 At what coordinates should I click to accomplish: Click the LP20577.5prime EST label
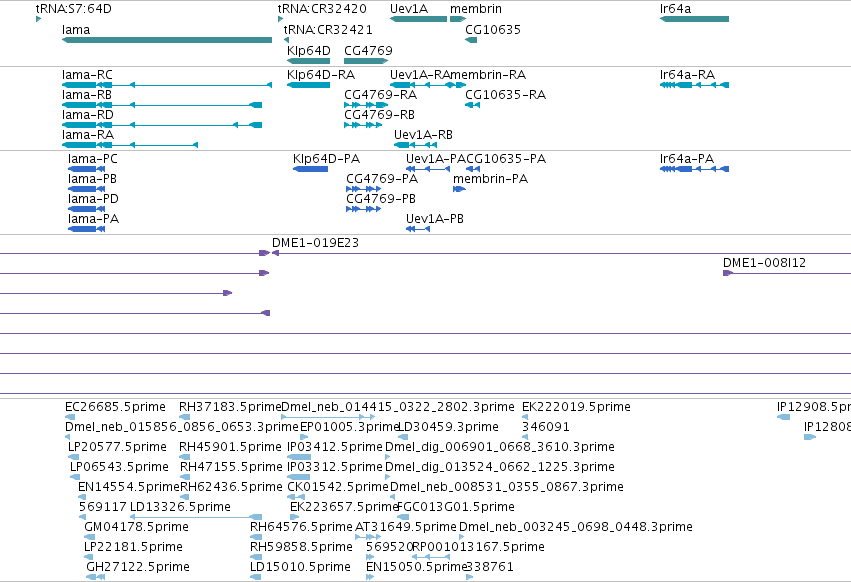(117, 447)
